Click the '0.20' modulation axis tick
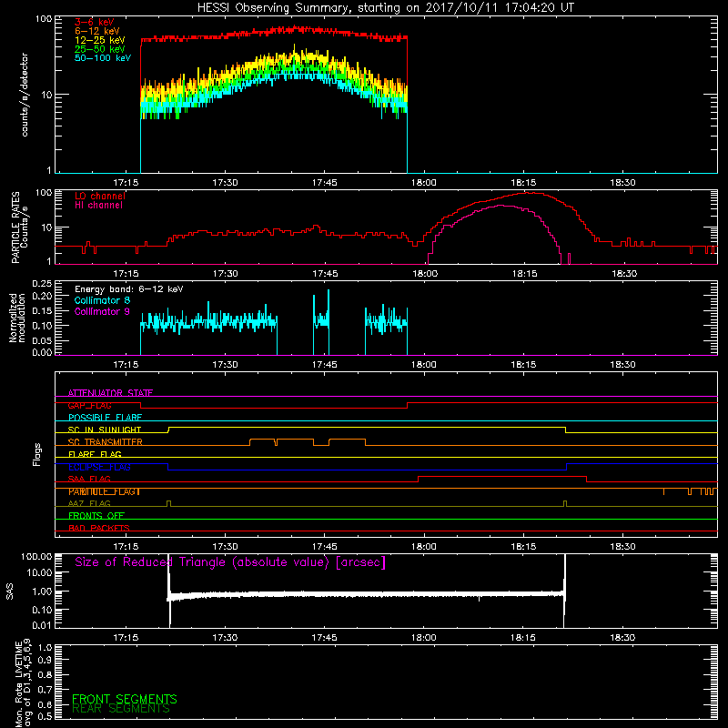 42,296
